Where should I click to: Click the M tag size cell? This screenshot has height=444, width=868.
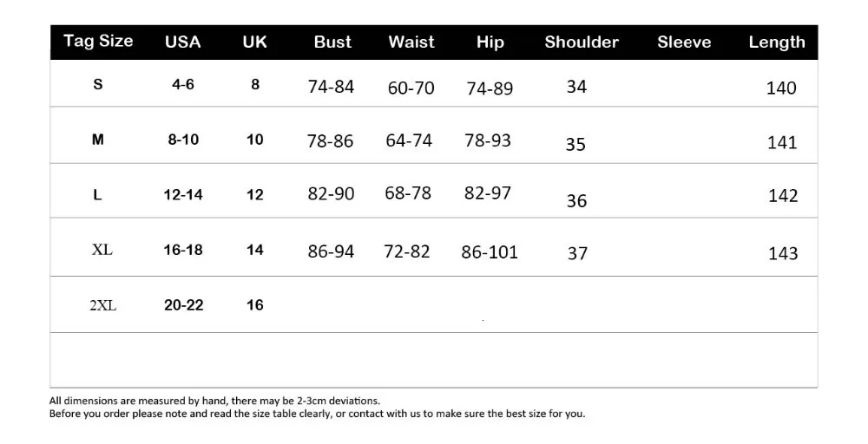pyautogui.click(x=97, y=140)
